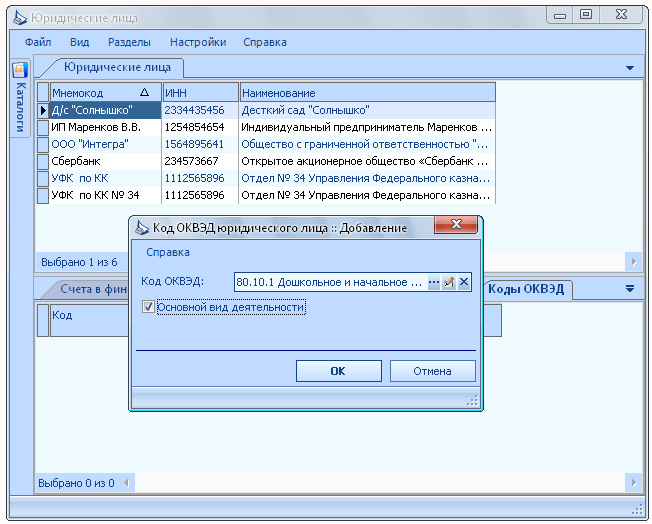Screen dimensions: 652x524
Task: Tick the row selector for УФК по КК № 34
Action: coord(43,195)
